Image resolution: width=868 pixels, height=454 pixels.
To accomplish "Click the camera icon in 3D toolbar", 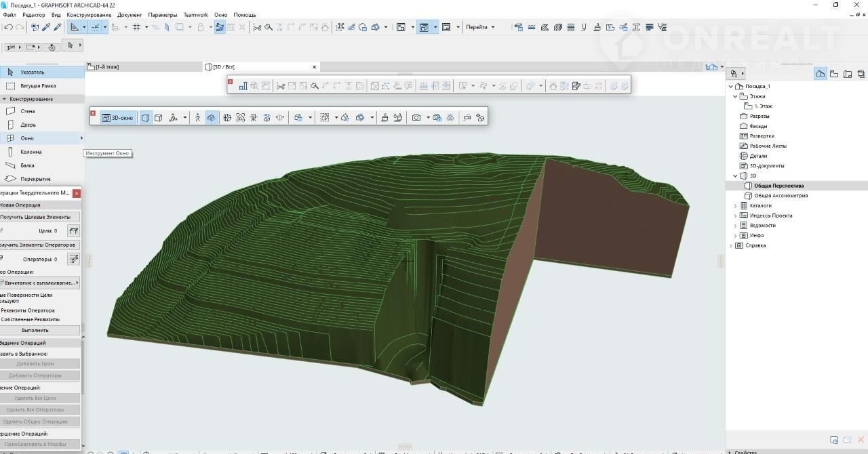I will [x=416, y=117].
